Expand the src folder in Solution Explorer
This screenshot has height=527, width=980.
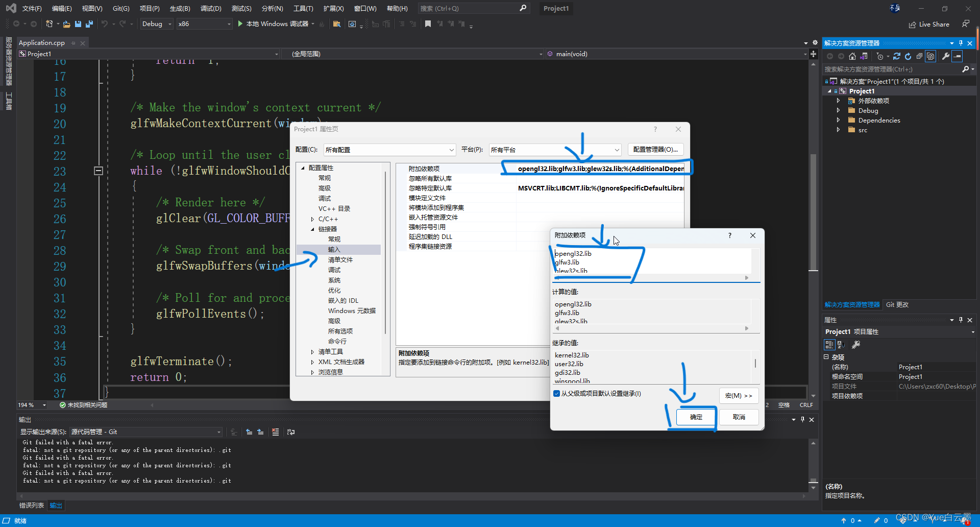[x=838, y=130]
